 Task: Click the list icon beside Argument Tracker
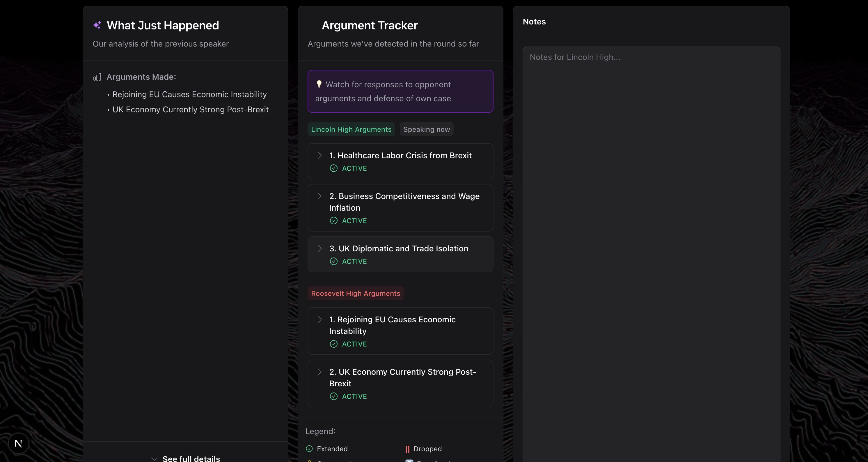(312, 25)
